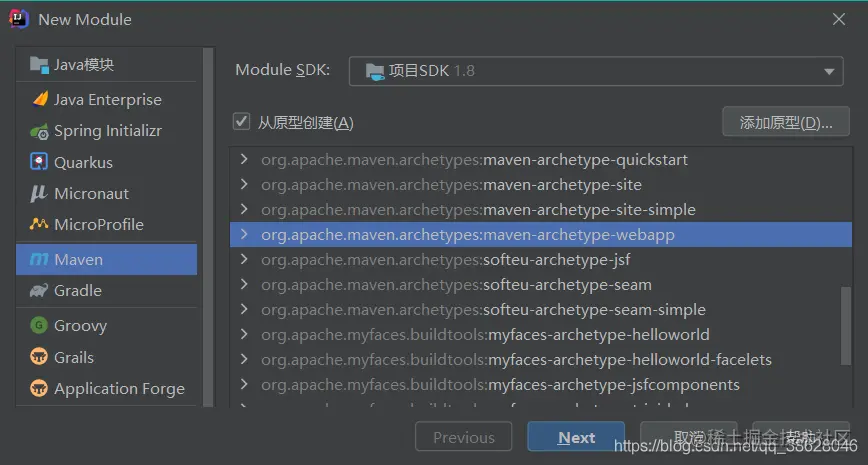Select softeu-archetype-seam archetype row
The height and width of the screenshot is (465, 868).
tap(541, 285)
